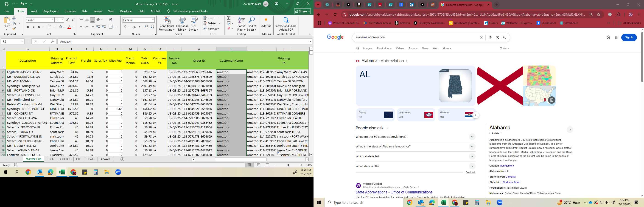The width and height of the screenshot is (644, 207).
Task: Click the Undo arrow in Excel
Action: click(22, 4)
